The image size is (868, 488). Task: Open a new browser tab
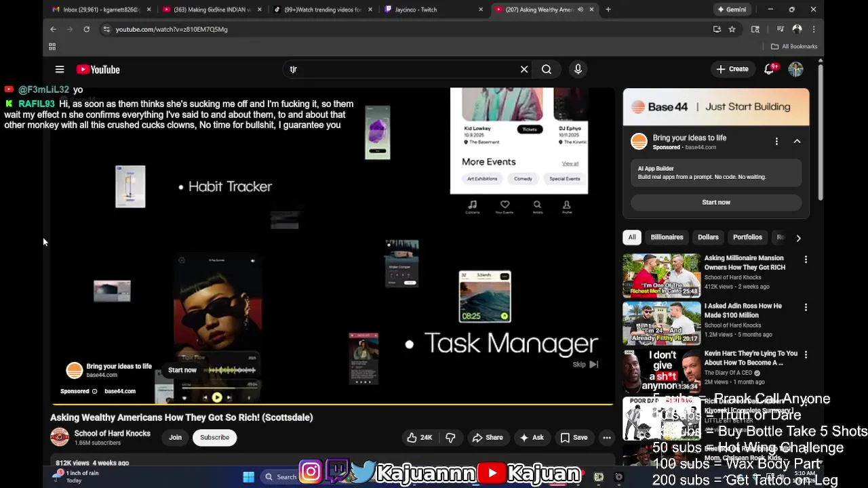608,9
